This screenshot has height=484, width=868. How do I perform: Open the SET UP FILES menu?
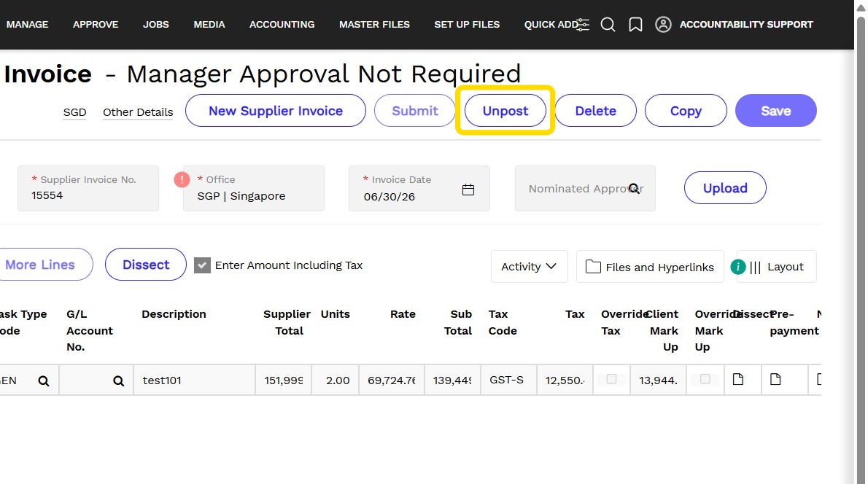[467, 24]
